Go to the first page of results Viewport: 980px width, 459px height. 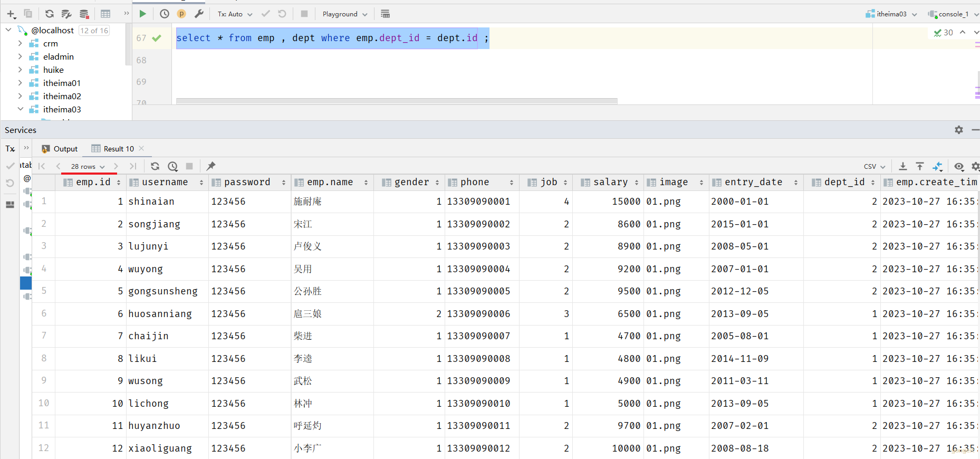point(42,166)
